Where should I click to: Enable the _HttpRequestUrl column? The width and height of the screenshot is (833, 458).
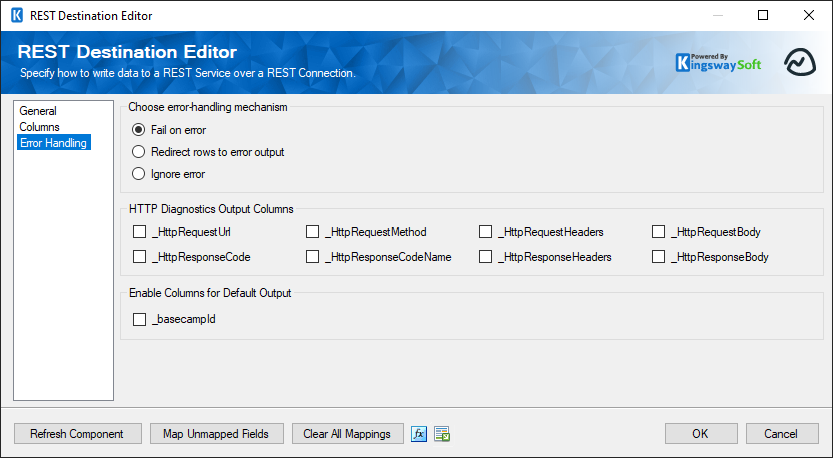[x=139, y=232]
